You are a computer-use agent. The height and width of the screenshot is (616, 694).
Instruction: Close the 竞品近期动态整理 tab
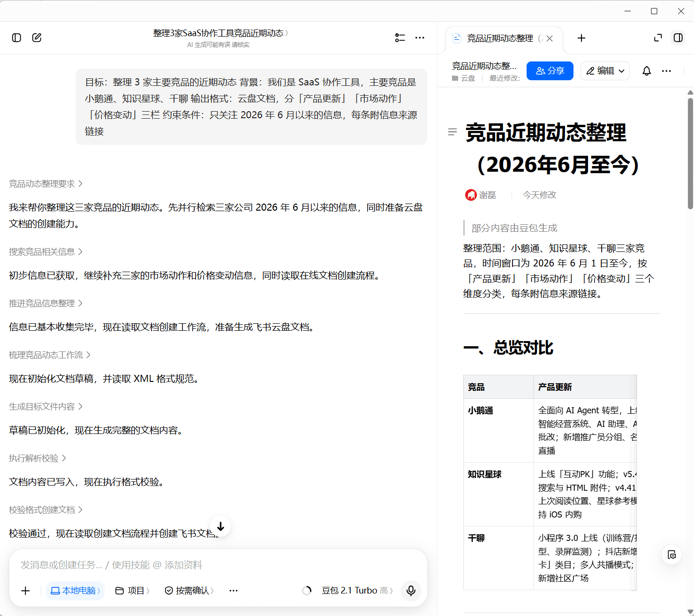pyautogui.click(x=550, y=38)
